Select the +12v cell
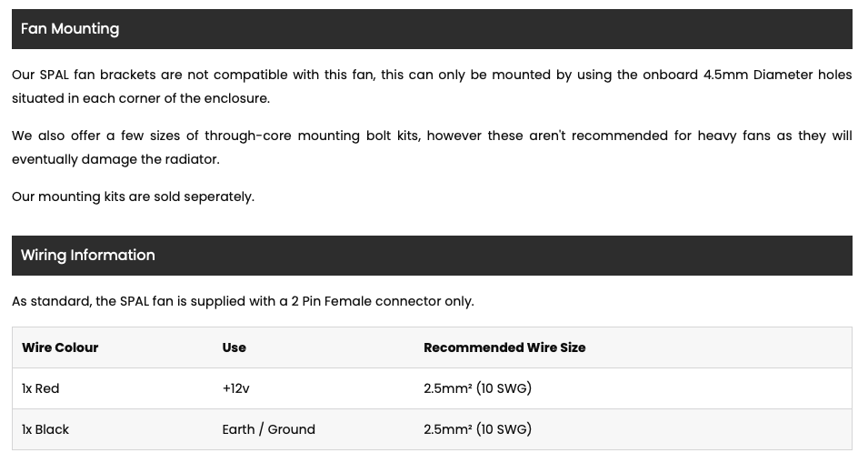 tap(235, 388)
